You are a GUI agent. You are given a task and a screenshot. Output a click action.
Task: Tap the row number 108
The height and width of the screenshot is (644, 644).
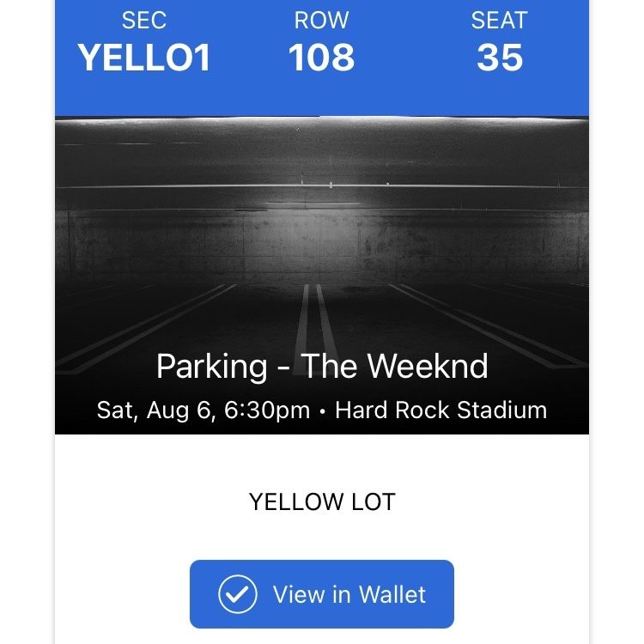tap(321, 57)
